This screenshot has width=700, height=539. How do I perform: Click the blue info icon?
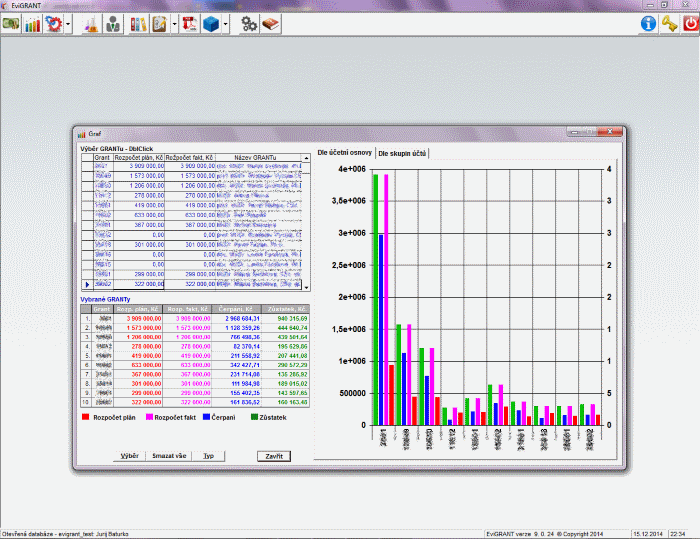pos(648,24)
